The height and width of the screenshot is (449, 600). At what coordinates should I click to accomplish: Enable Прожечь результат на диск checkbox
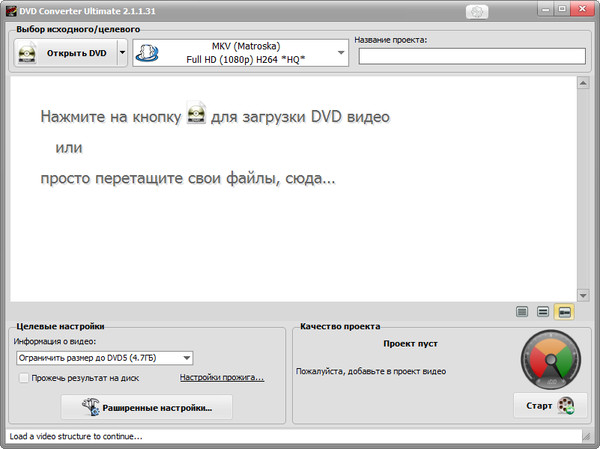click(24, 378)
